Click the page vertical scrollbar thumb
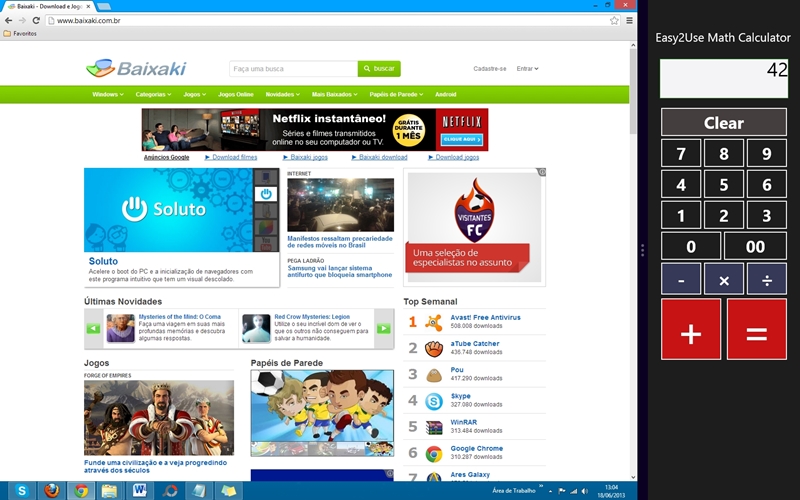 [633, 92]
